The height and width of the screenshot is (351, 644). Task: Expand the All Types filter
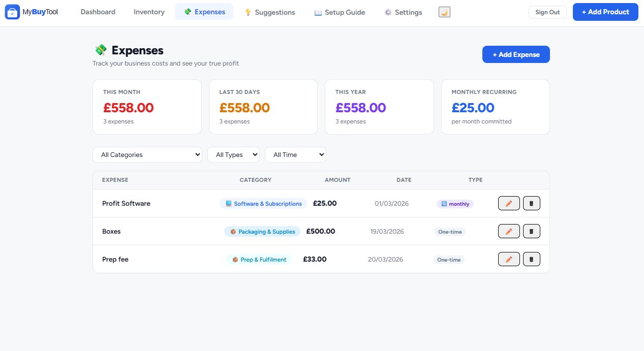pyautogui.click(x=233, y=155)
